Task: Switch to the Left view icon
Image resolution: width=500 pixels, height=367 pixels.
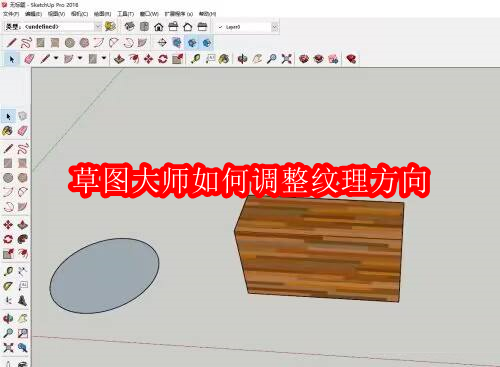Action: pyautogui.click(x=202, y=27)
